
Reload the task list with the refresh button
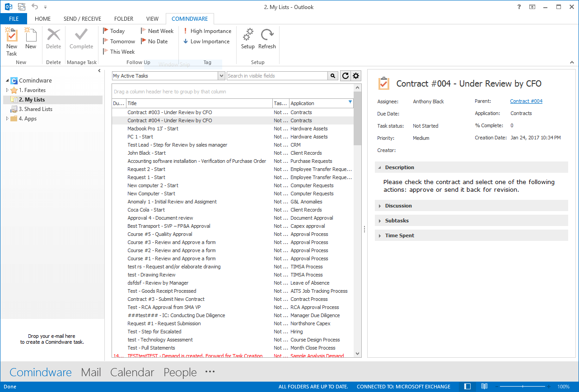pyautogui.click(x=346, y=76)
